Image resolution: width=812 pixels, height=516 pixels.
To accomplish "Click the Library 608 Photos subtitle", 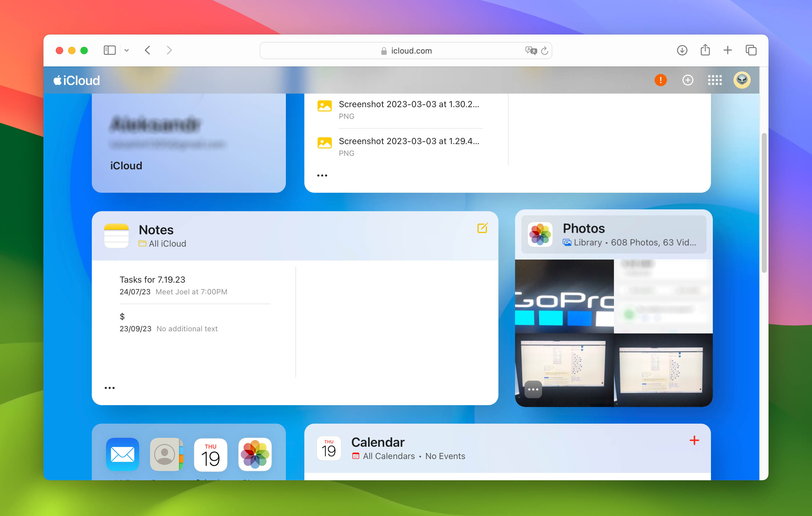I will (629, 242).
